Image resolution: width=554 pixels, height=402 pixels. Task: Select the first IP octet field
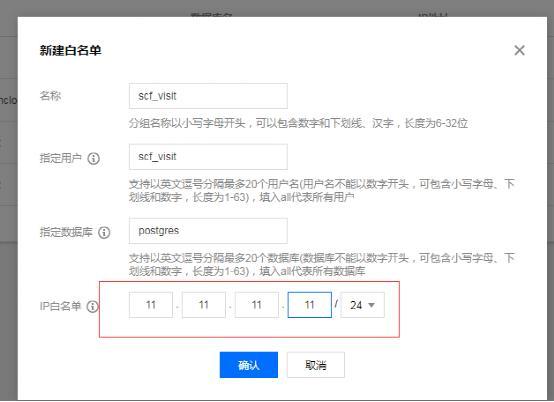pyautogui.click(x=151, y=305)
